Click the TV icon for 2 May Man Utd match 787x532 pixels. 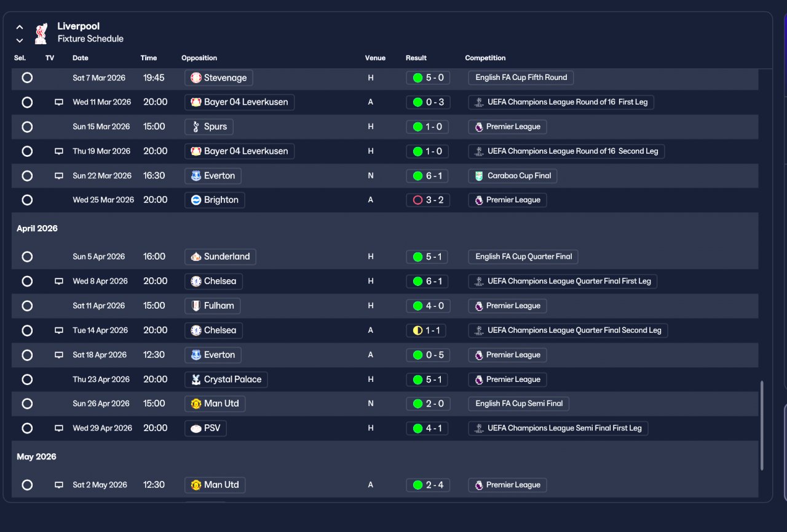pos(59,485)
